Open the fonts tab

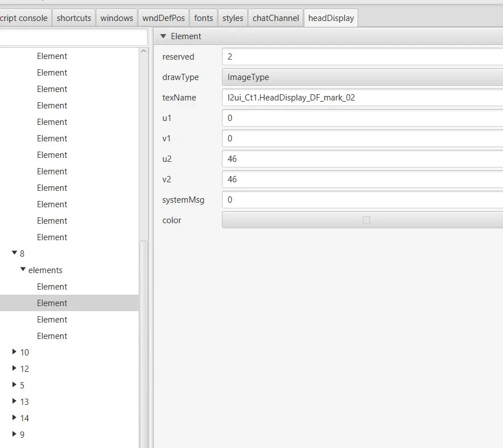204,18
